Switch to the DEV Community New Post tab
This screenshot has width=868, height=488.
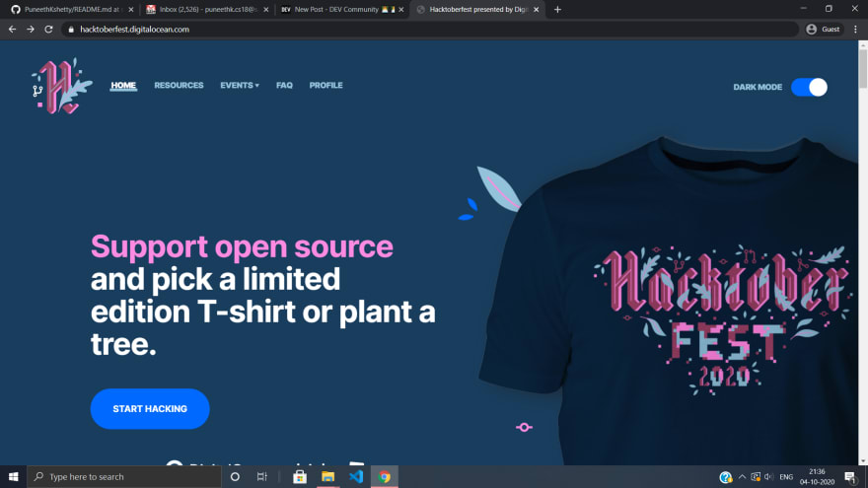(342, 10)
